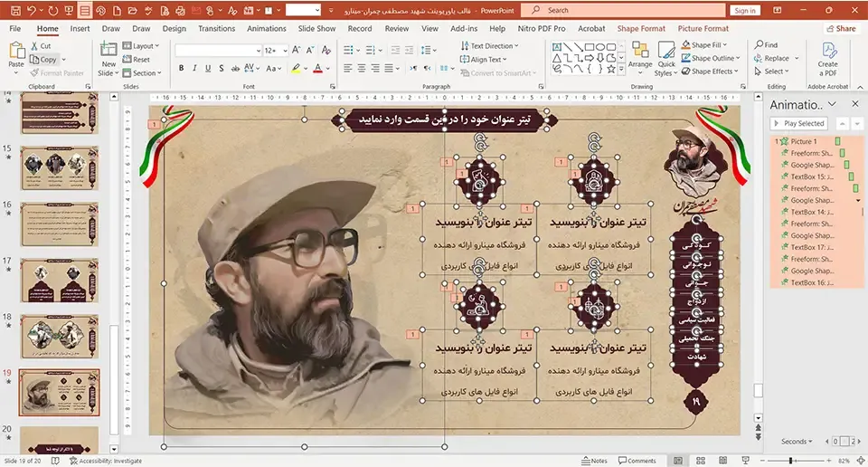Toggle the Notes pane in status bar

[x=594, y=461]
